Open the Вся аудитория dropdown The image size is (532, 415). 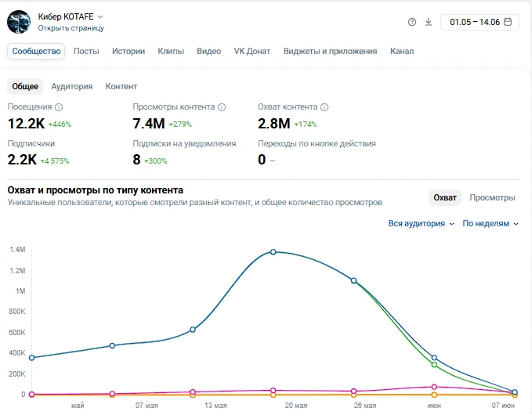pyautogui.click(x=421, y=223)
